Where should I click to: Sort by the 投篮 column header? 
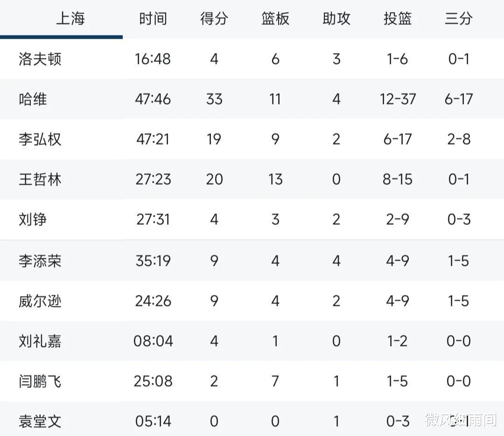pos(398,18)
